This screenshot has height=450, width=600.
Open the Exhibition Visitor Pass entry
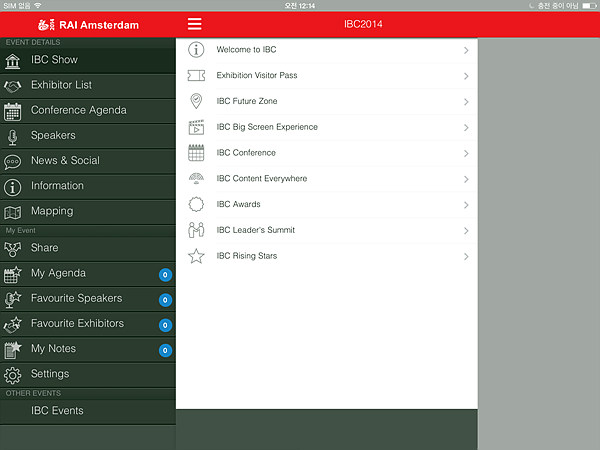[x=327, y=76]
